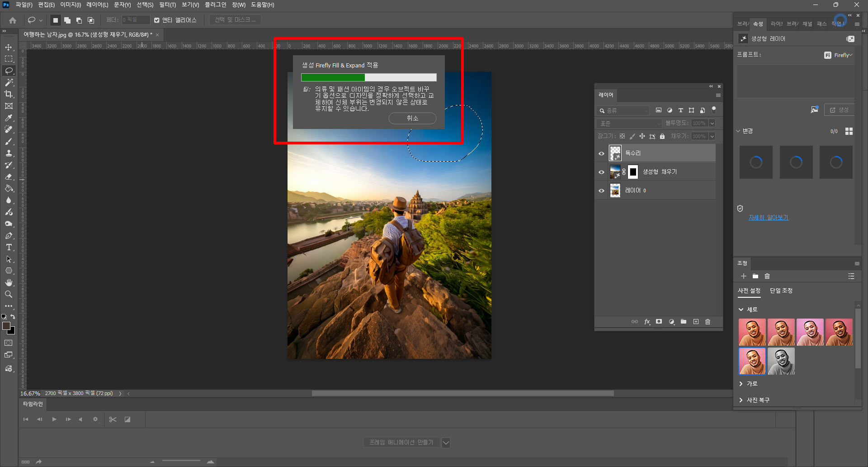The width and height of the screenshot is (868, 467).
Task: Toggle visibility of 레이어 0 layer
Action: 601,191
